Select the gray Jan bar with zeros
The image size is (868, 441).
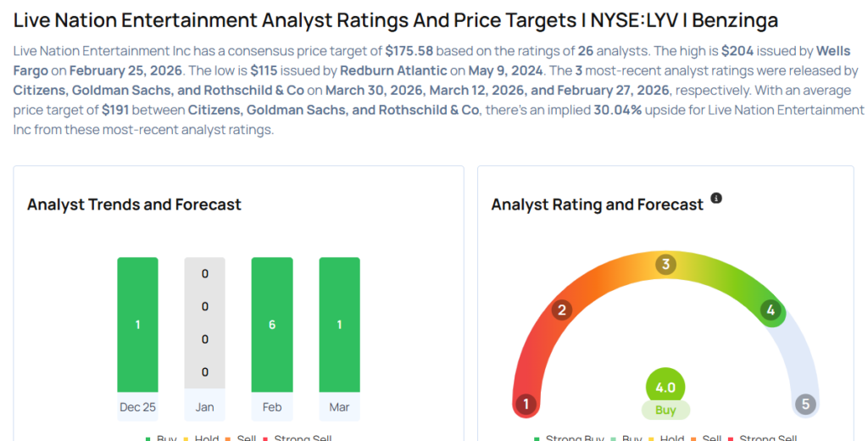coord(204,323)
